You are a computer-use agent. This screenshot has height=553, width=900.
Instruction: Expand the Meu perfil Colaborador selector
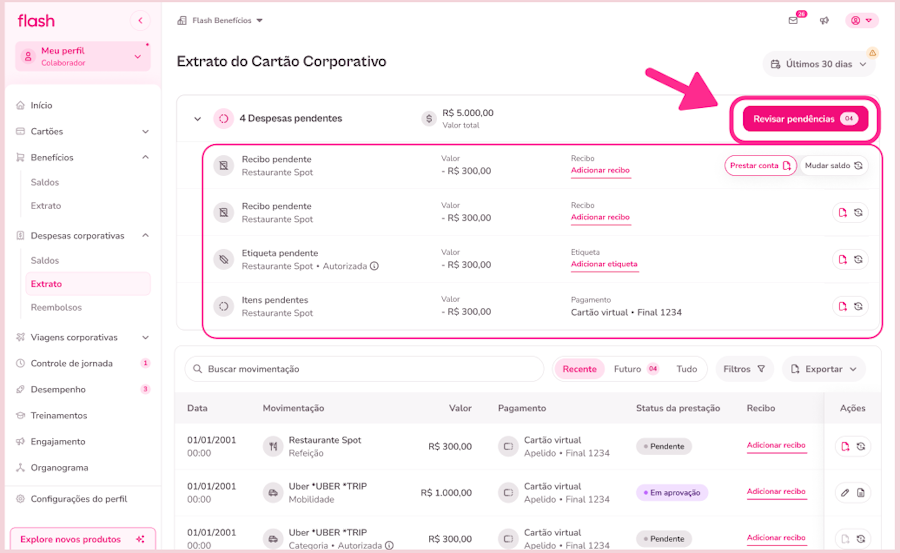83,56
